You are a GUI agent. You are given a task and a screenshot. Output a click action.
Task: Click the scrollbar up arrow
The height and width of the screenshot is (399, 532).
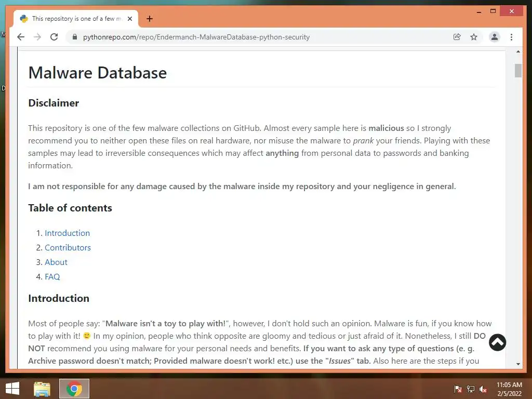coord(518,51)
